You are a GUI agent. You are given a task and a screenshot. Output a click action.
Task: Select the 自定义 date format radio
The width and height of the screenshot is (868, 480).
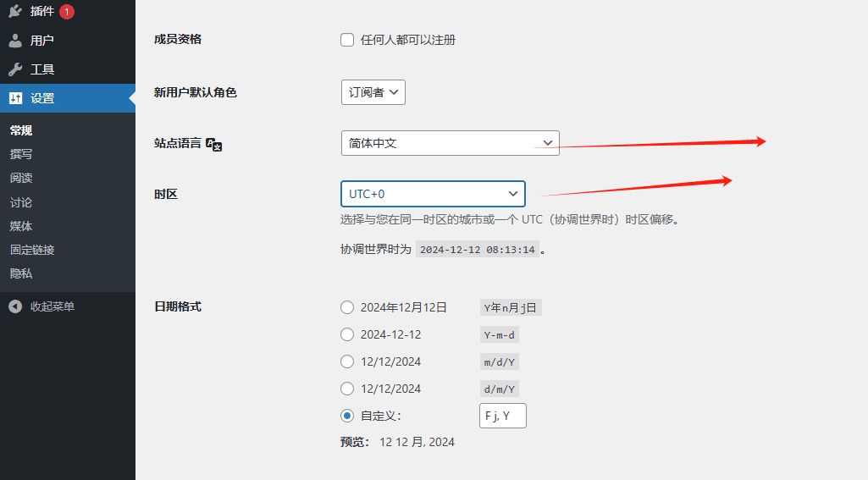click(x=347, y=416)
